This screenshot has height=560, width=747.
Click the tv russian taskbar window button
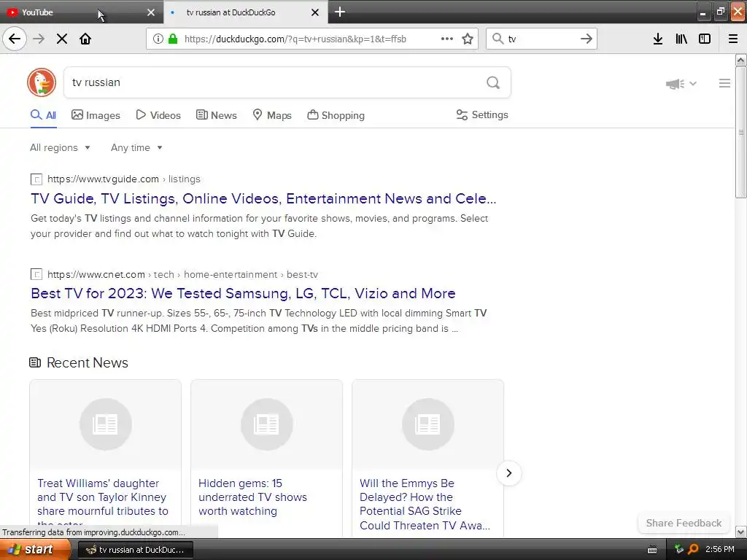[135, 550]
